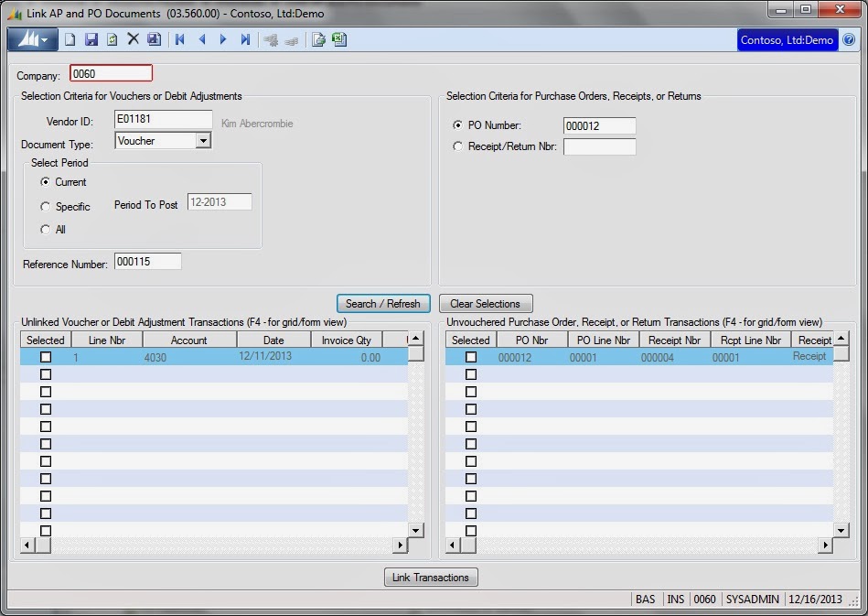Open the Dynamics application menu button
The height and width of the screenshot is (616, 868).
(x=32, y=40)
